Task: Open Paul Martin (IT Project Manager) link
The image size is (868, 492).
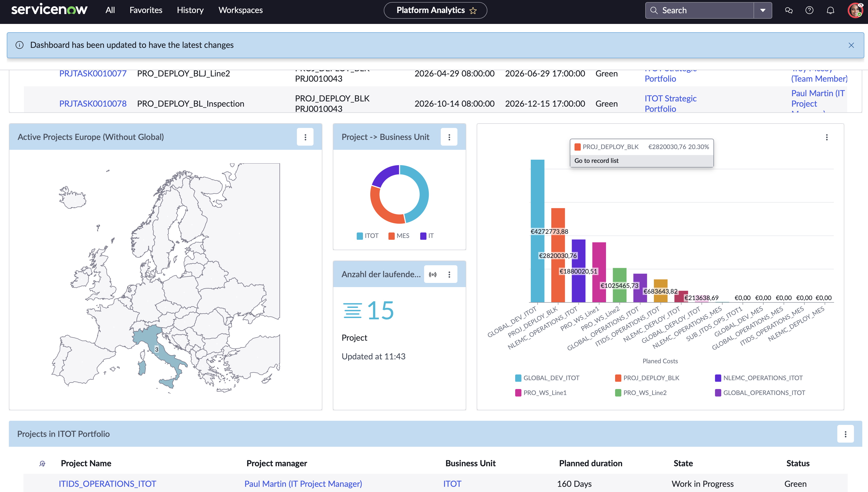Action: pos(303,484)
